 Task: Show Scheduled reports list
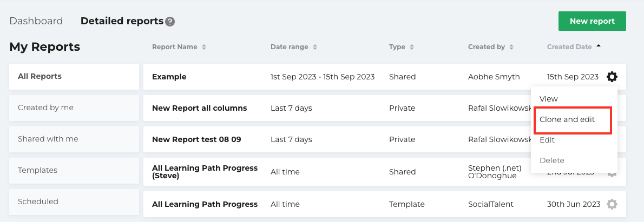click(x=74, y=201)
